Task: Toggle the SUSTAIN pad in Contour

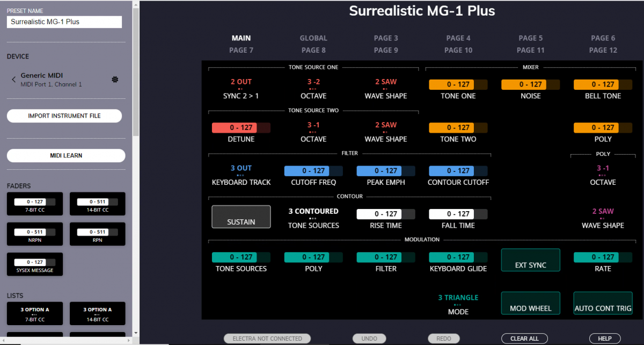Action: click(241, 217)
